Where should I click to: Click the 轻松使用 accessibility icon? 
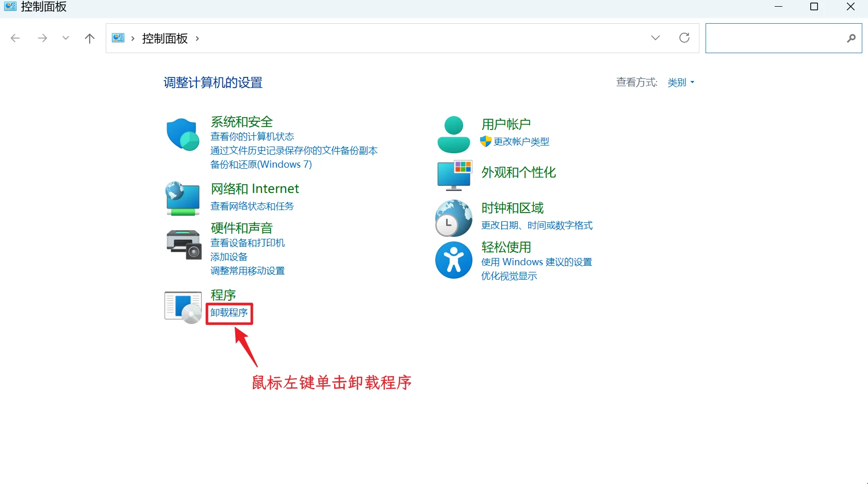point(453,260)
